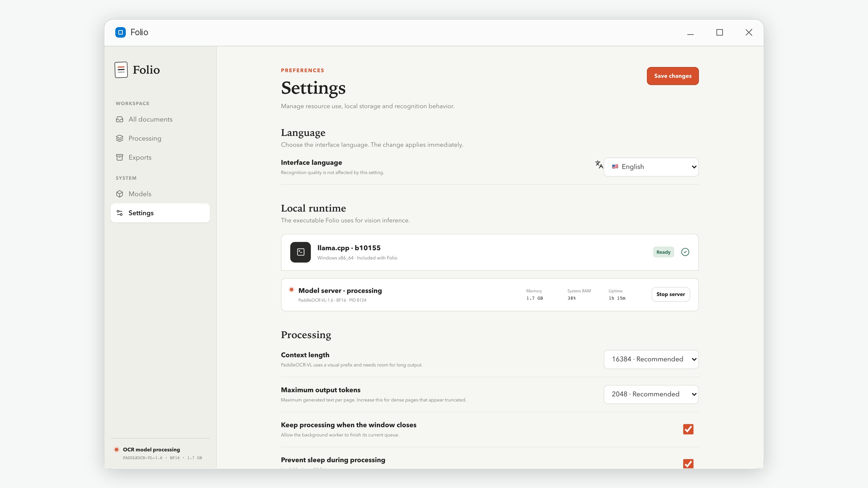This screenshot has height=488, width=868.
Task: Maximize the Folio window
Action: click(719, 33)
